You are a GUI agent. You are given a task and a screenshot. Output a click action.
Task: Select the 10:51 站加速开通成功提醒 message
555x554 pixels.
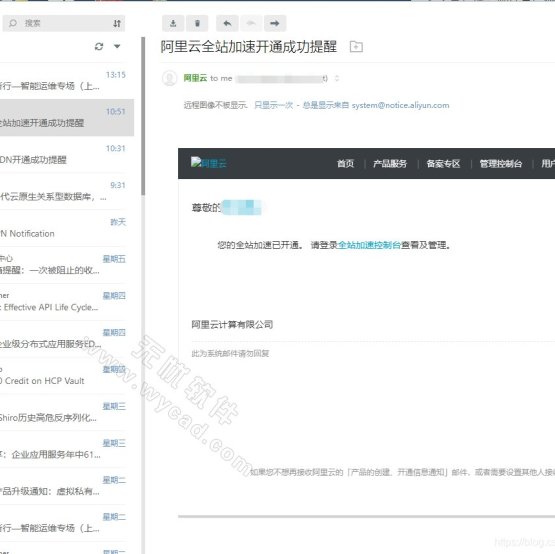click(67, 118)
